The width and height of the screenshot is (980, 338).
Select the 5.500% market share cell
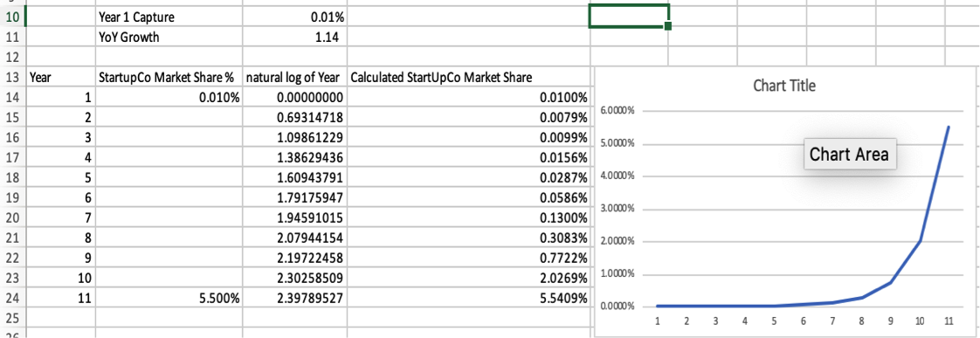(x=169, y=299)
